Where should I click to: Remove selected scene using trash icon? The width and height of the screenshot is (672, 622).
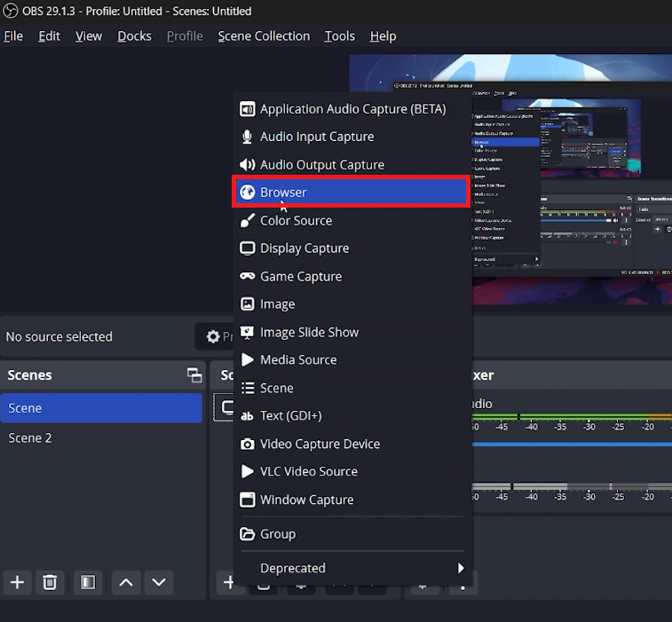[x=51, y=582]
